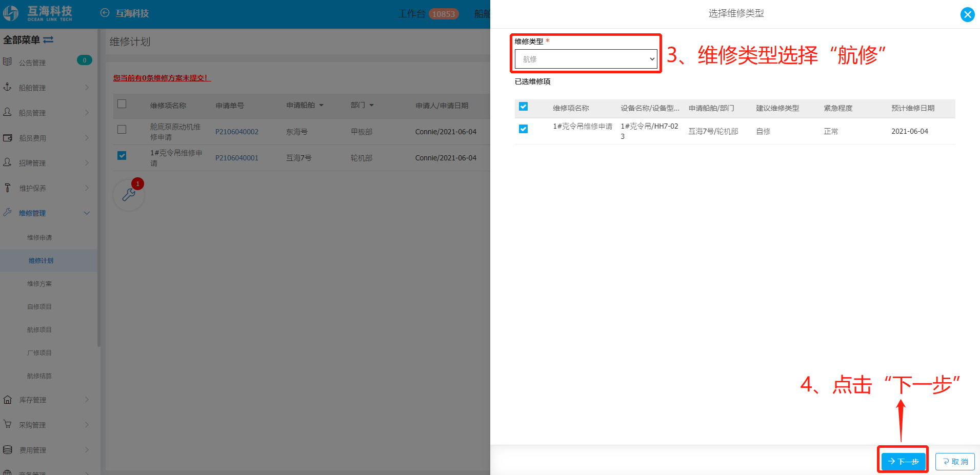The image size is (980, 475).
Task: Click the 采购管理 cart icon
Action: click(x=7, y=424)
